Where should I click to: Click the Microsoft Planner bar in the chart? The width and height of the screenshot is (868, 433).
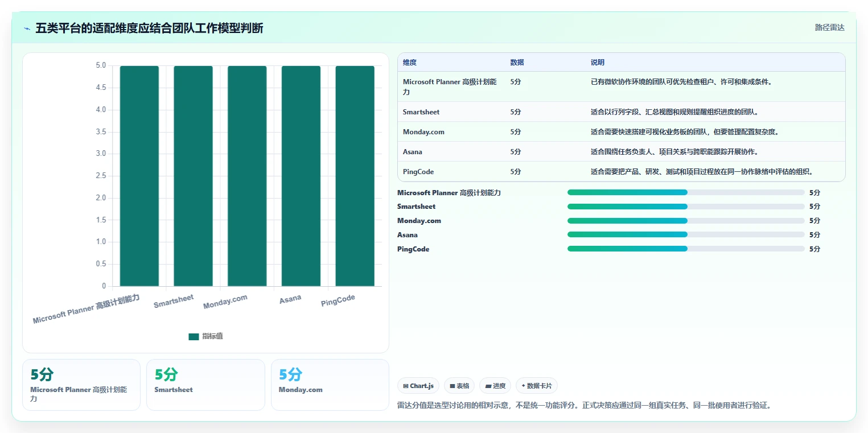pos(139,176)
